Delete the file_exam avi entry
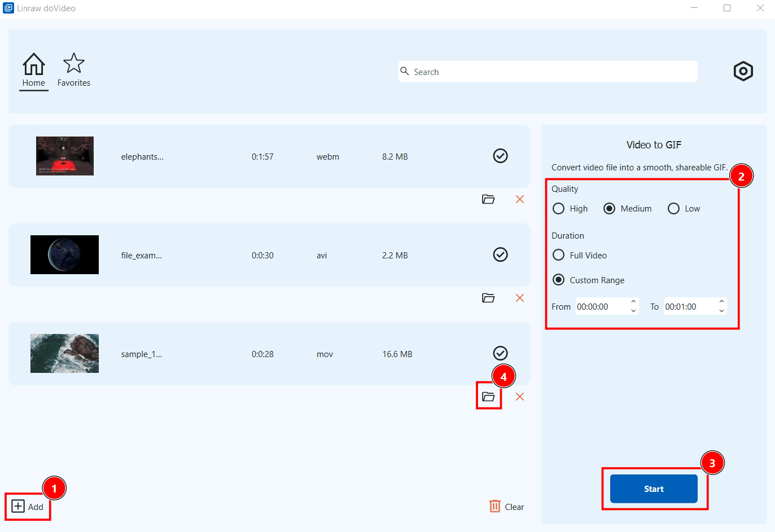The image size is (775, 532). point(520,298)
